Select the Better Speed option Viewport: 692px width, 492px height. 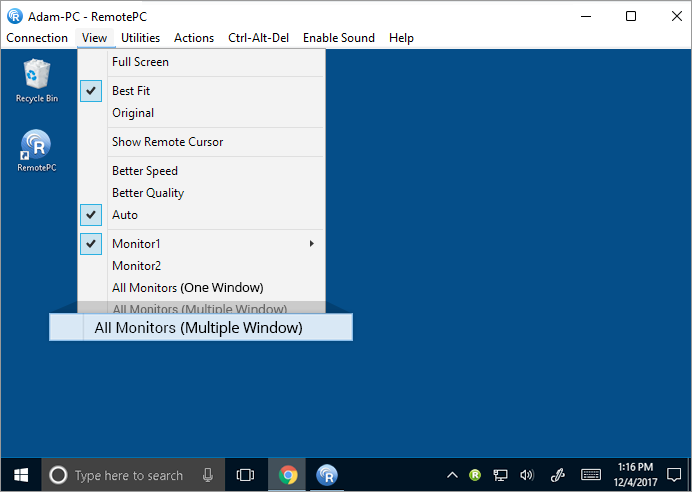pyautogui.click(x=202, y=171)
